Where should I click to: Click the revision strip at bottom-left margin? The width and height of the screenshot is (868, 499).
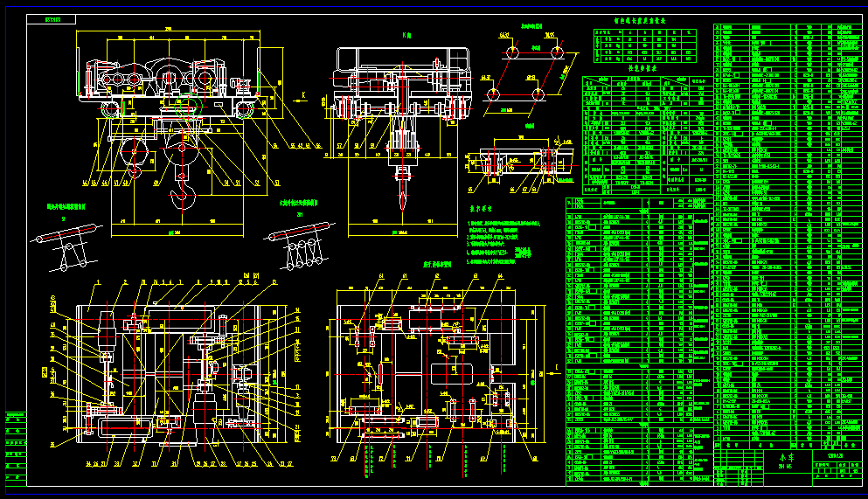pyautogui.click(x=16, y=446)
